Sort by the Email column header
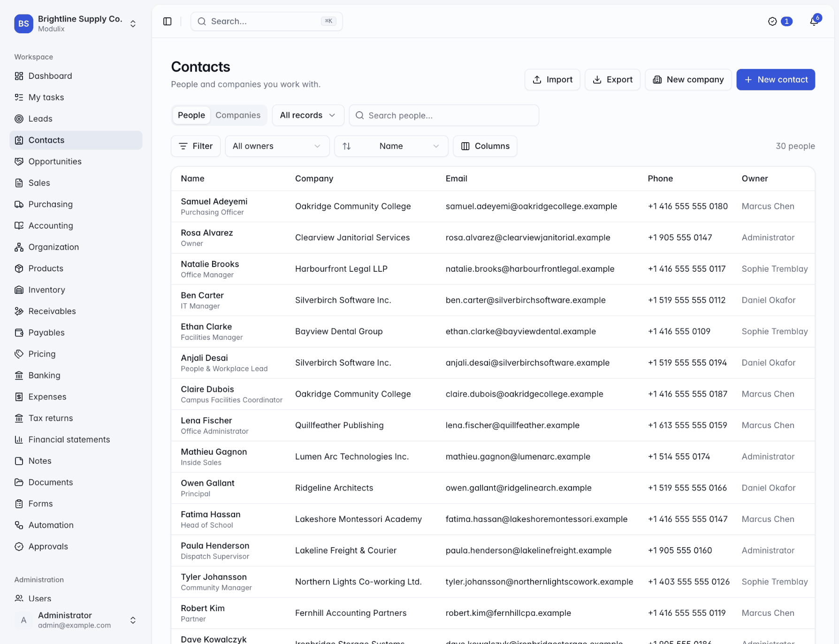The image size is (839, 644). 457,179
